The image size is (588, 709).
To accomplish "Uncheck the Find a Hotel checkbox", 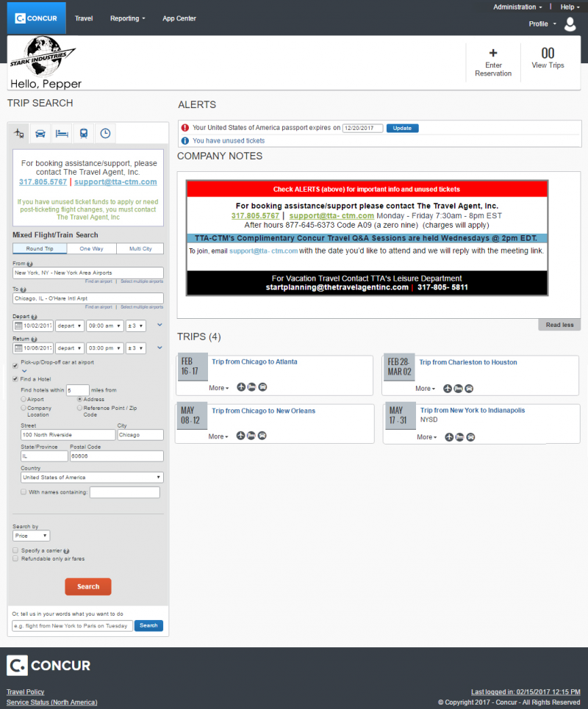I will [15, 379].
